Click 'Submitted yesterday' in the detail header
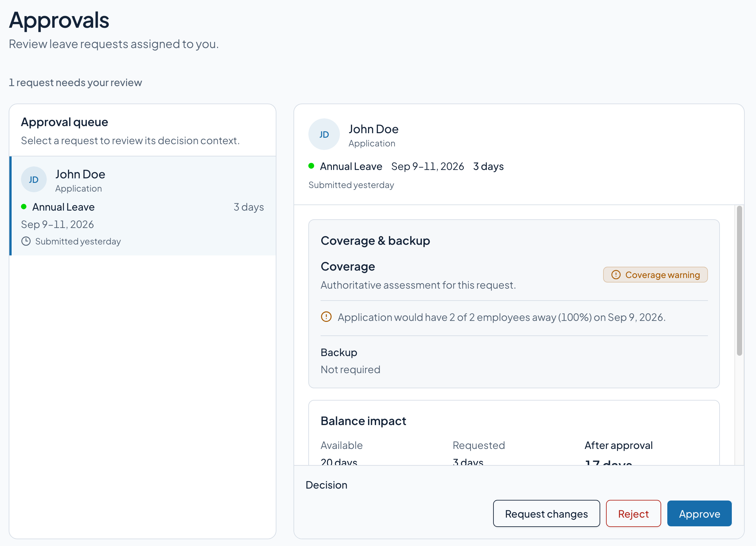This screenshot has height=546, width=756. [351, 185]
